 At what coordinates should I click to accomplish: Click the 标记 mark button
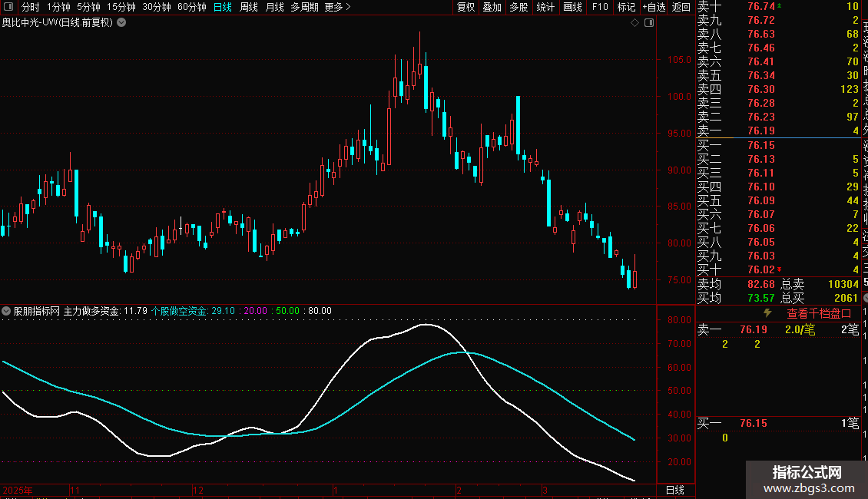pos(626,7)
